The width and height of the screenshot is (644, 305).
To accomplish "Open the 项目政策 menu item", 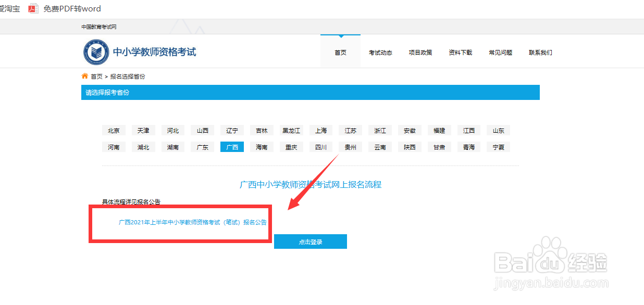I will pos(420,52).
